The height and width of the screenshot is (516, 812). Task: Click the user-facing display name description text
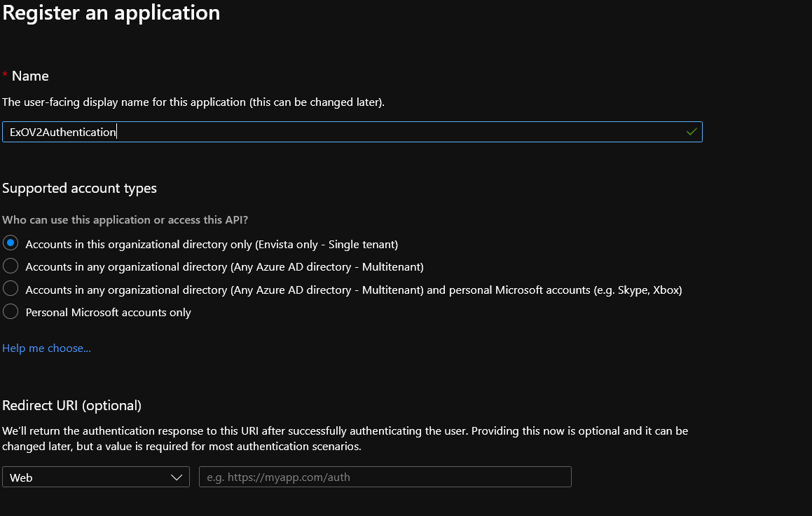point(193,102)
